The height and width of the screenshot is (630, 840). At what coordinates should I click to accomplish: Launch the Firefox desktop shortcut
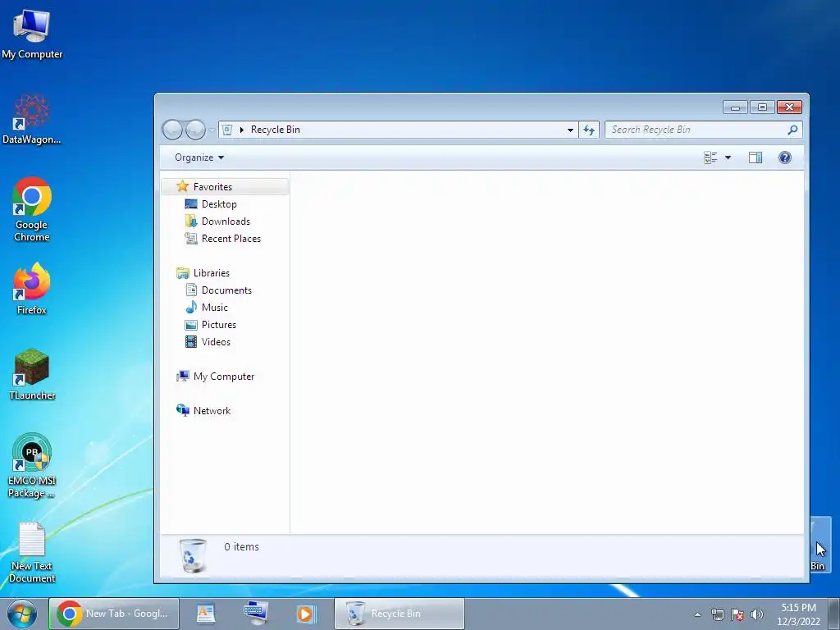coord(32,288)
